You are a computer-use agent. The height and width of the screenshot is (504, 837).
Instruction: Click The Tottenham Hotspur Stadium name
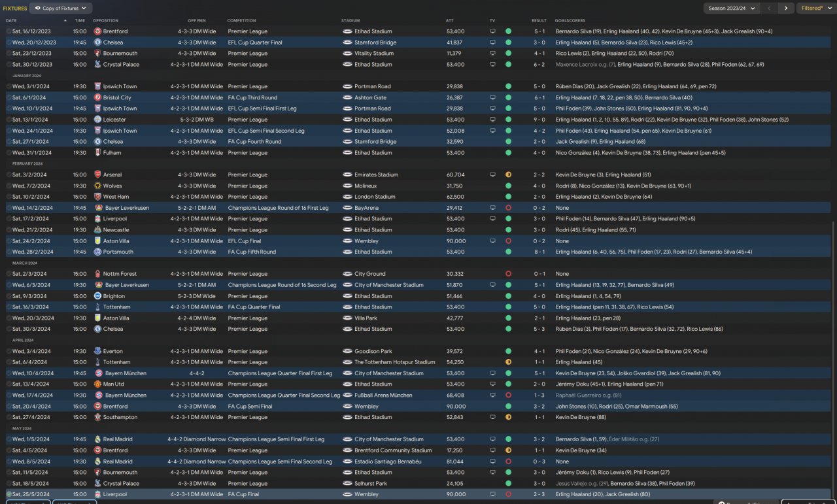[x=395, y=362]
